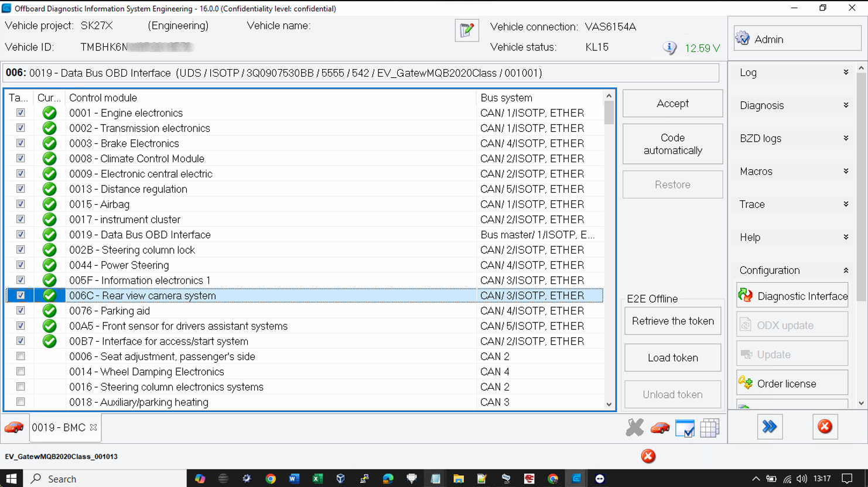Select 005F - Information electronics 1 row
Screen dimensions: 868x487
click(x=305, y=280)
